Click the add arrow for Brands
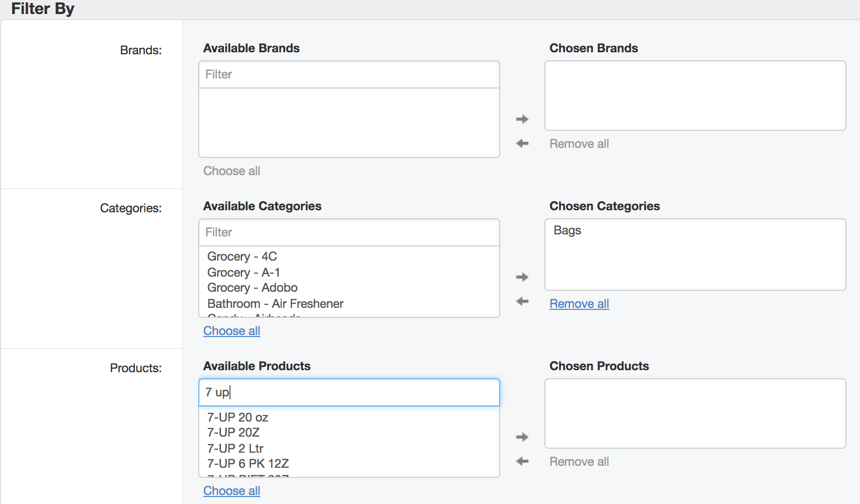Viewport: 860px width, 504px height. pyautogui.click(x=522, y=119)
